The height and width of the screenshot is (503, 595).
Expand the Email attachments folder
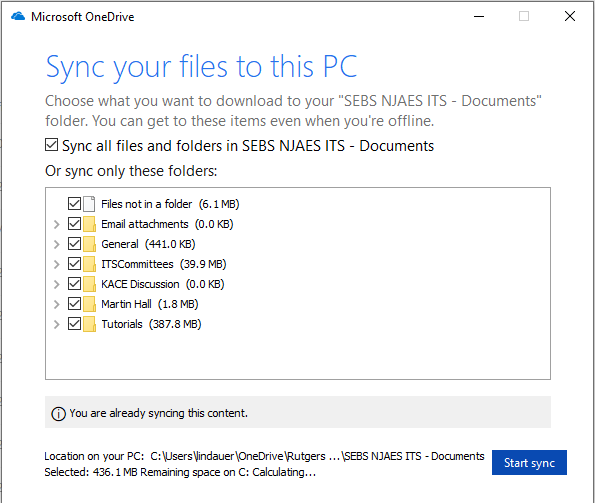57,224
